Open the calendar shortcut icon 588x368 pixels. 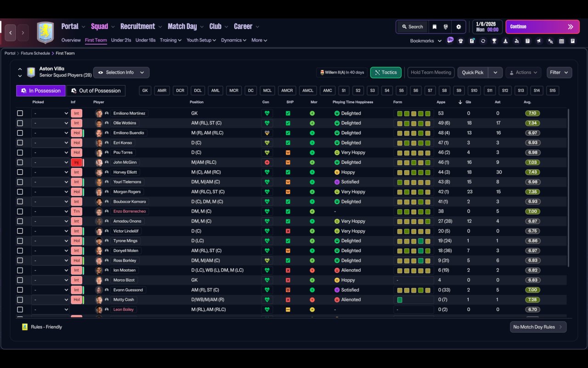point(561,41)
